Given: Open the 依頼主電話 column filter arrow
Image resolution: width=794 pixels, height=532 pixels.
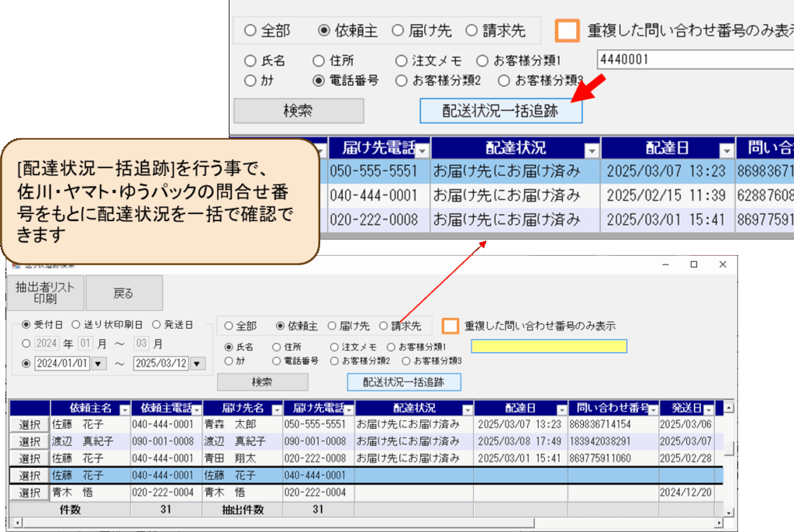Looking at the screenshot, I should [197, 409].
